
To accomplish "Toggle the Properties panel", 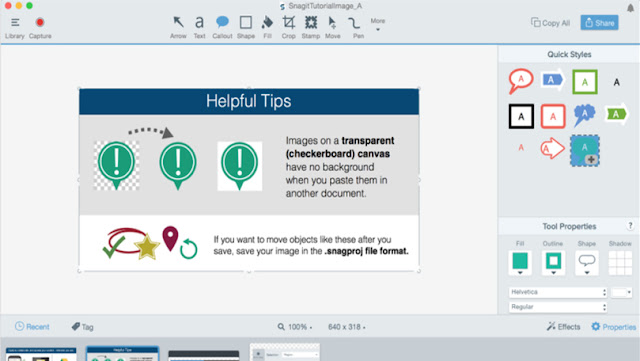I will pos(613,327).
